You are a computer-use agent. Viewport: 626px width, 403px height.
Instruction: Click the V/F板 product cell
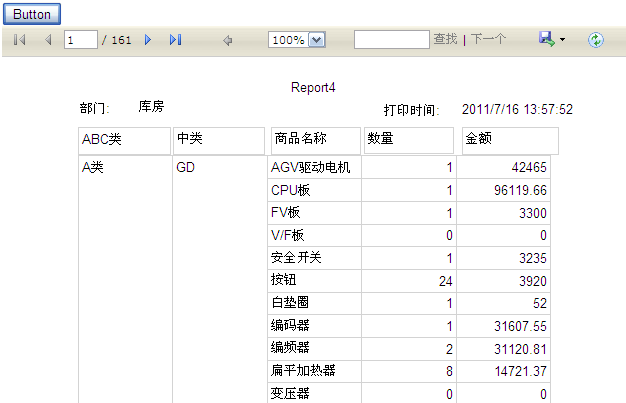pyautogui.click(x=314, y=235)
